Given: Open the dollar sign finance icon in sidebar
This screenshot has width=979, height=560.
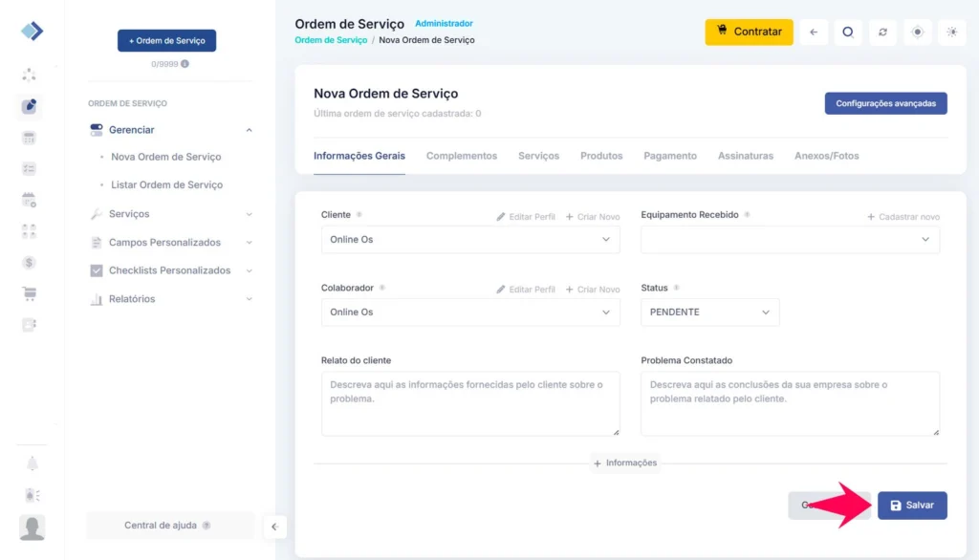Looking at the screenshot, I should (30, 262).
